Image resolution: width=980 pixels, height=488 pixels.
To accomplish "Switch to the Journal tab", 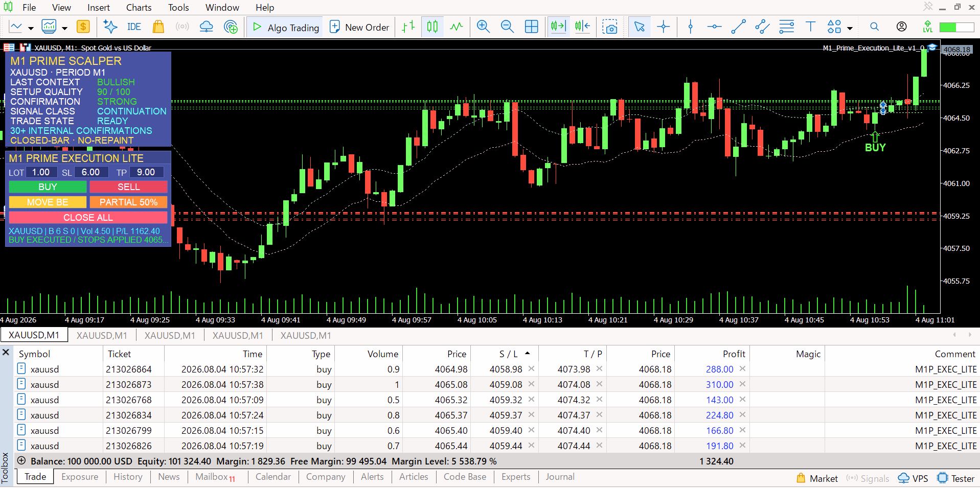I will (560, 477).
